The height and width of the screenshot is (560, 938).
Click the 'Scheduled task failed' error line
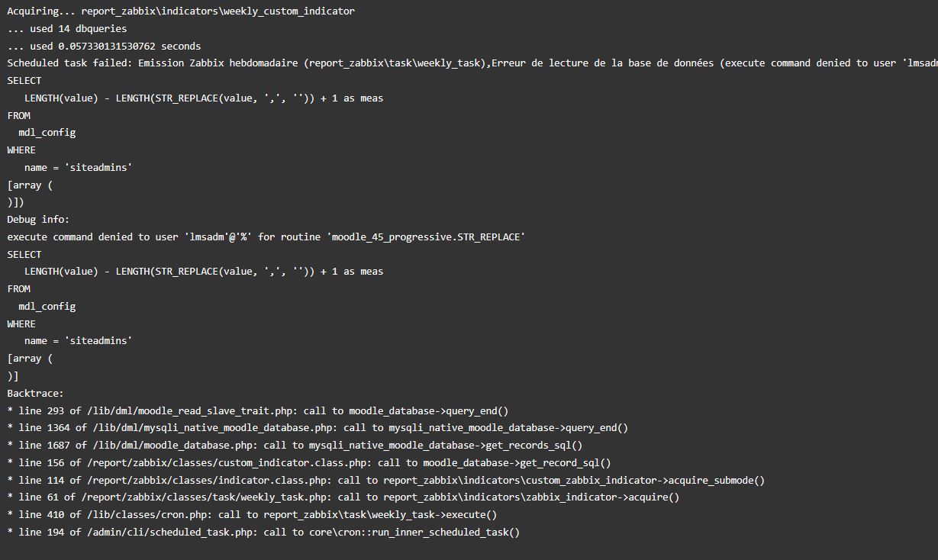click(458, 63)
